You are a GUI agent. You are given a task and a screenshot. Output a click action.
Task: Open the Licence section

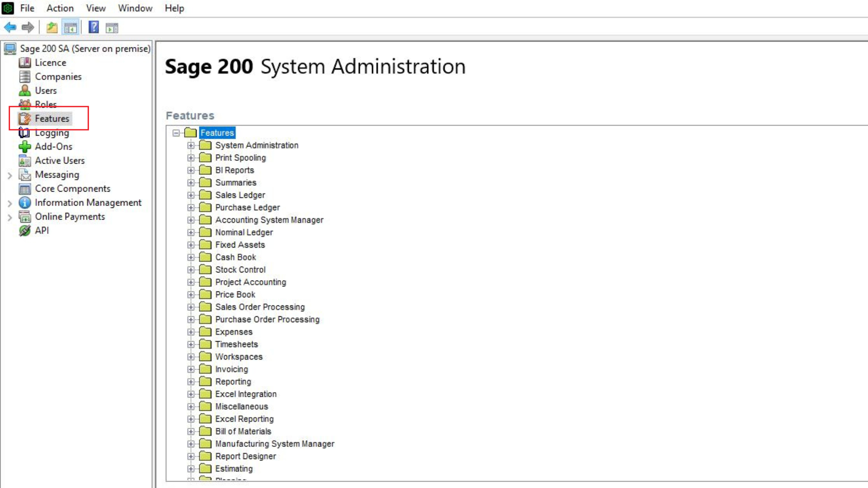click(50, 62)
